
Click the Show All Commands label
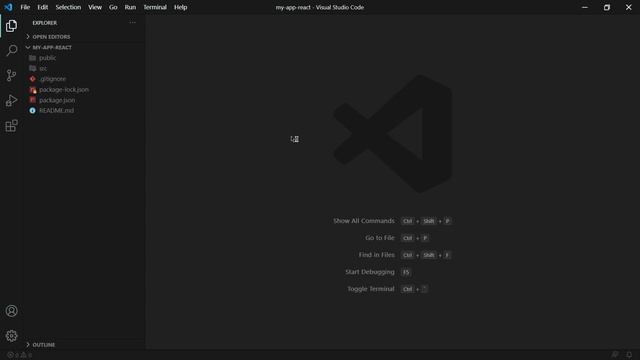pos(364,221)
